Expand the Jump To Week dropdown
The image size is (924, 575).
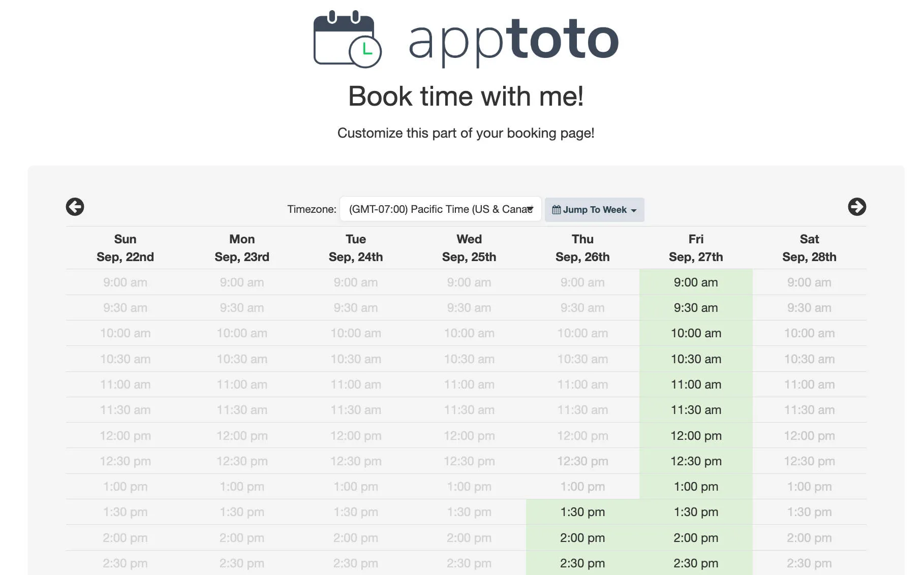[595, 209]
